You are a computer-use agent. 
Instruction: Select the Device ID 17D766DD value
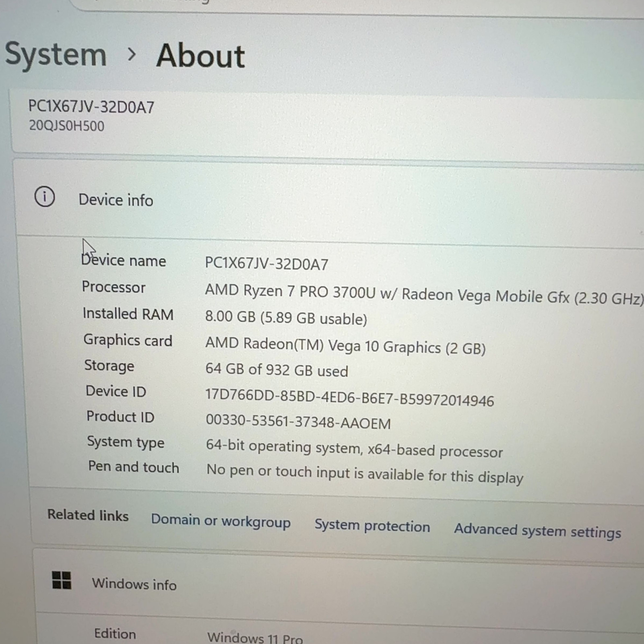[x=349, y=398]
